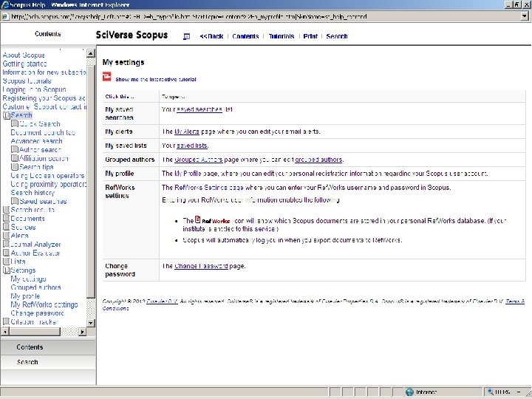Open the address bar dropdown arrow
532x399 pixels.
[x=525, y=16]
